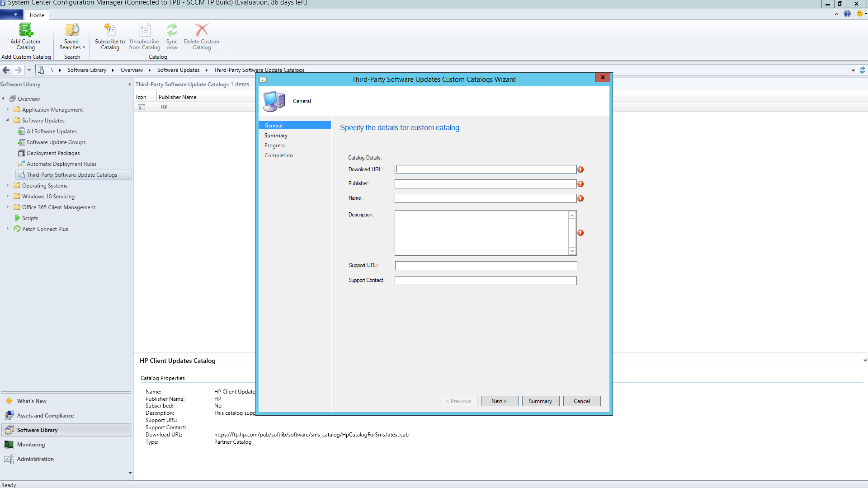Click the refresh icon beside address bar
Image resolution: width=868 pixels, height=488 pixels.
862,70
